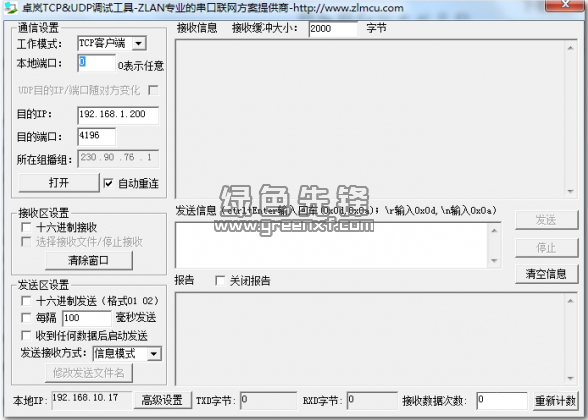588x420 pixels.
Task: Enable the 每隔 毫秒发送 checkbox
Action: click(26, 318)
